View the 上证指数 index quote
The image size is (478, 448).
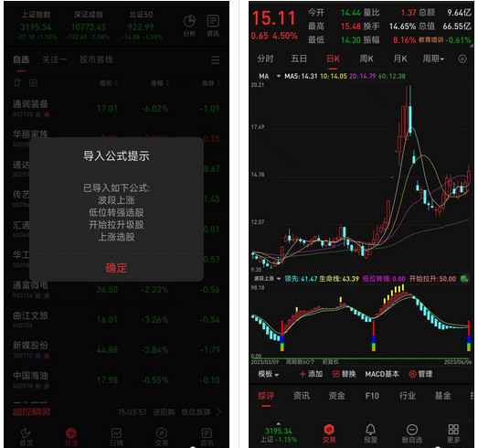[37, 26]
